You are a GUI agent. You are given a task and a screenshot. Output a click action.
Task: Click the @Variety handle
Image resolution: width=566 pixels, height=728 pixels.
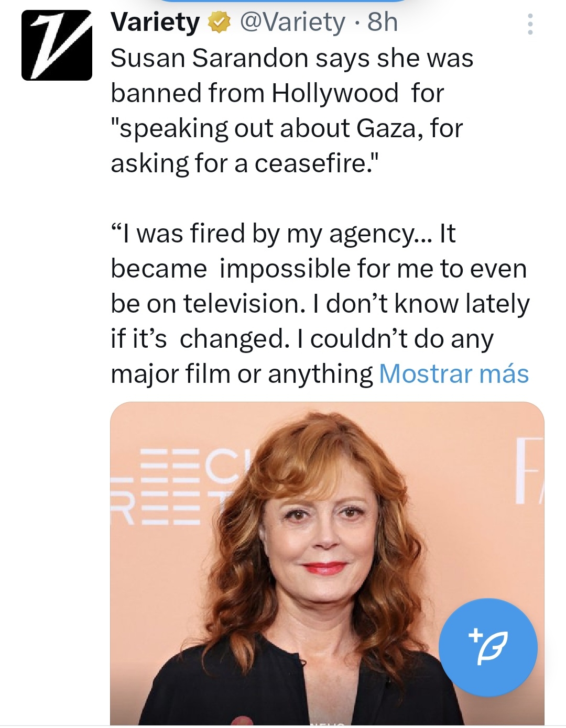coord(292,23)
